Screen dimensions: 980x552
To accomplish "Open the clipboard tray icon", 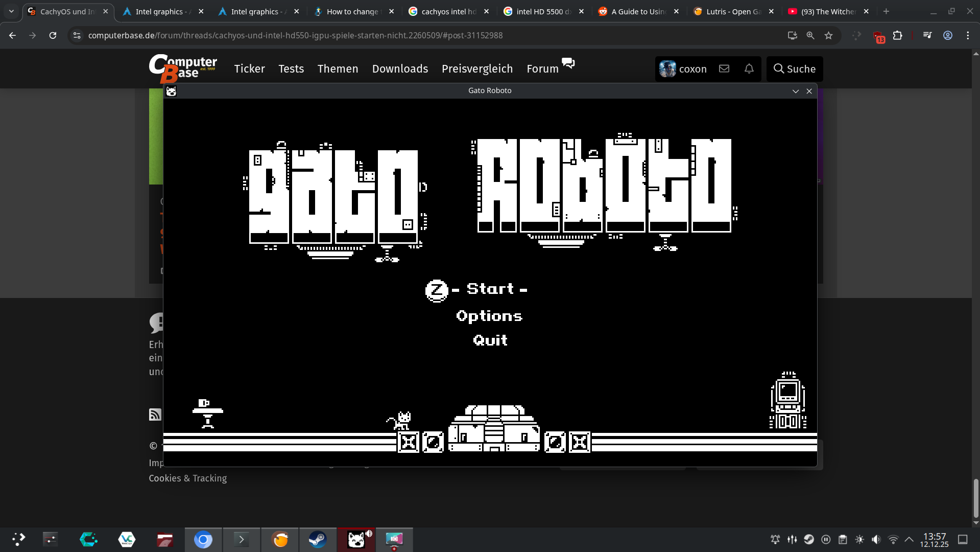I will 843,539.
